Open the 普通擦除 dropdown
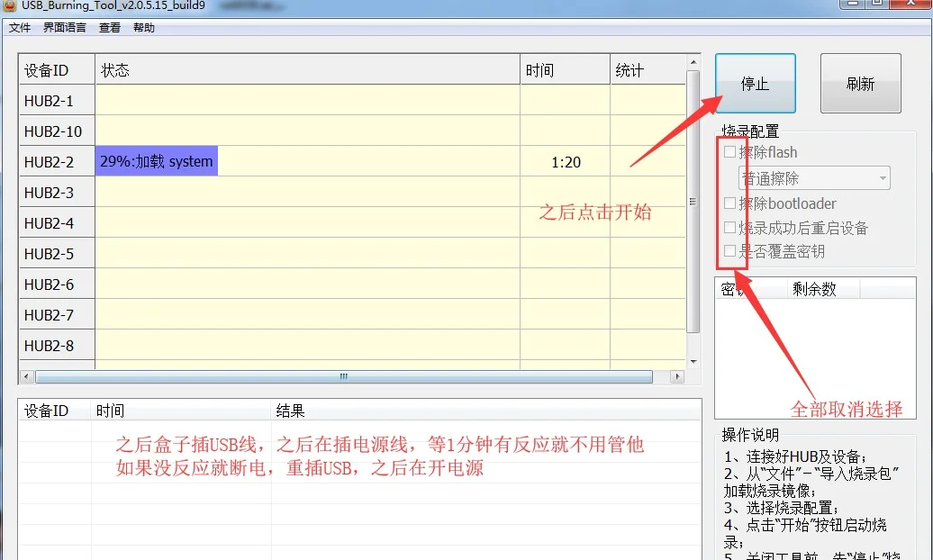This screenshot has height=560, width=933. (x=814, y=178)
